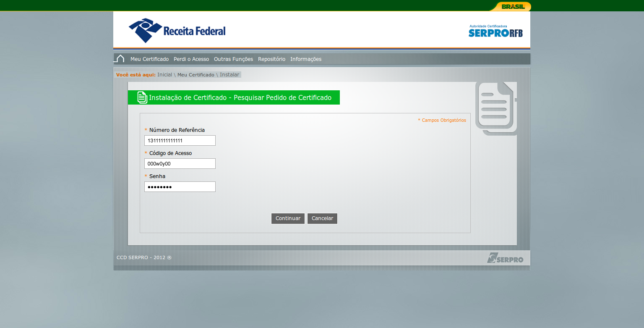The image size is (644, 328).
Task: Click the Receita Federal logo
Action: (x=177, y=31)
